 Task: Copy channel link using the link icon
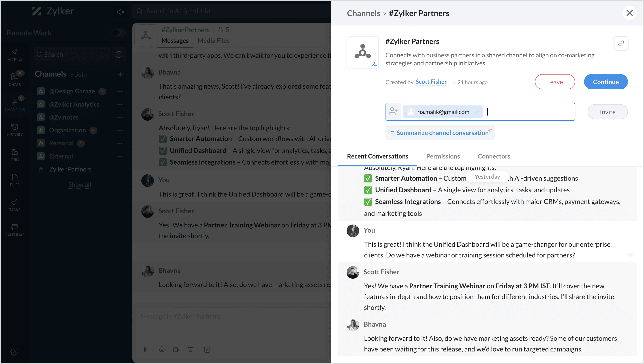pyautogui.click(x=621, y=44)
